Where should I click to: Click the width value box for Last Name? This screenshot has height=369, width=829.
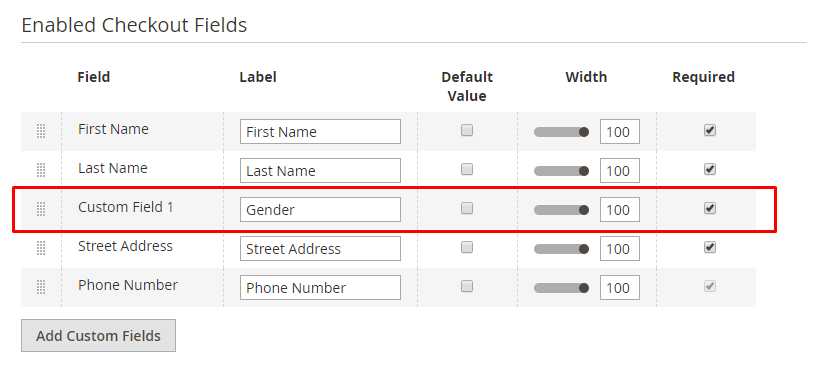tap(620, 171)
